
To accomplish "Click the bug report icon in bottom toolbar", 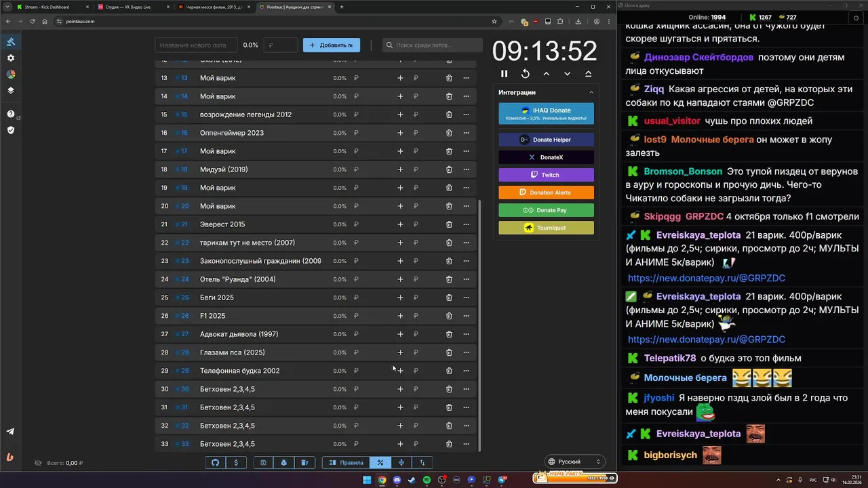I will (283, 462).
